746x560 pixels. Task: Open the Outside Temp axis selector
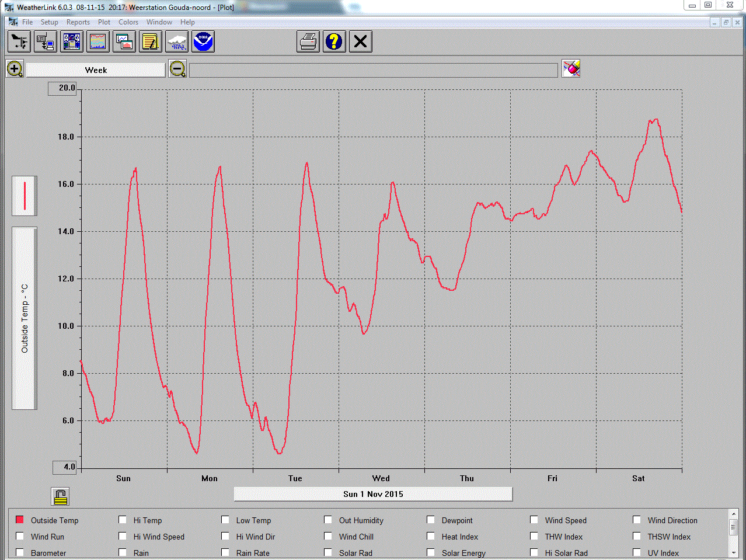coord(25,318)
